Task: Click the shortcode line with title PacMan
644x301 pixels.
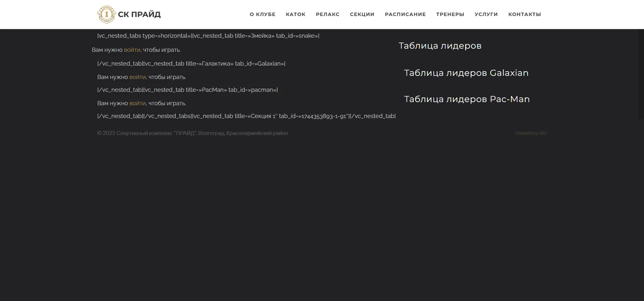Action: pyautogui.click(x=188, y=90)
